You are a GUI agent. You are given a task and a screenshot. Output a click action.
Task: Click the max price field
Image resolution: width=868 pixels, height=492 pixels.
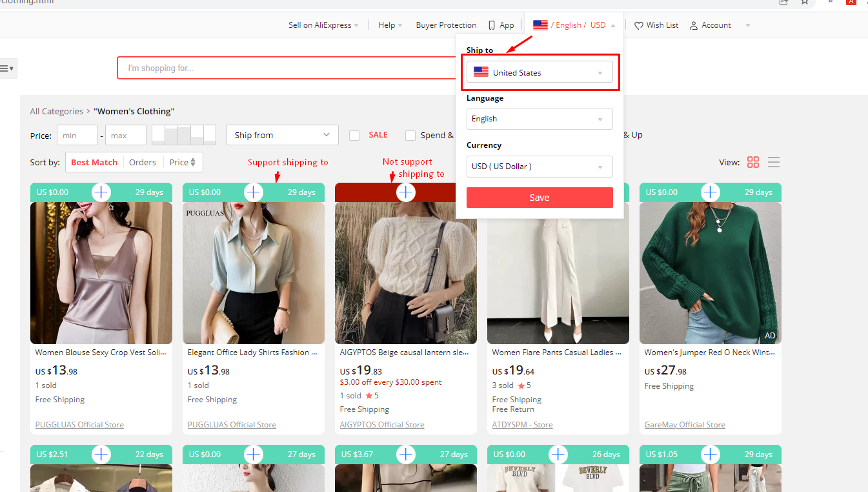tap(126, 136)
